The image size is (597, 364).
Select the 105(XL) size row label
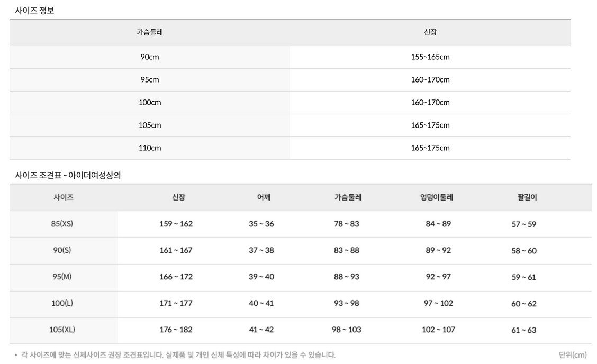(x=62, y=329)
